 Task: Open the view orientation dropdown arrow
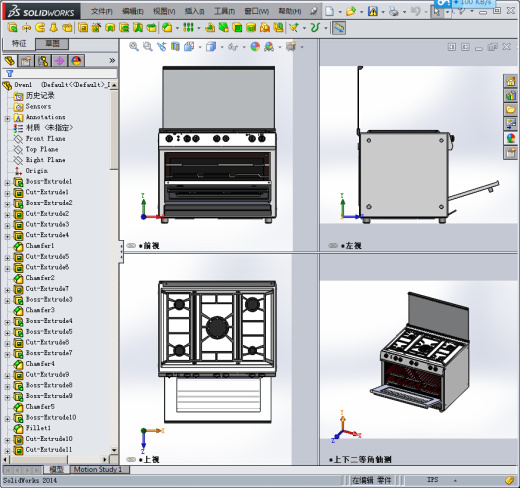[200, 47]
